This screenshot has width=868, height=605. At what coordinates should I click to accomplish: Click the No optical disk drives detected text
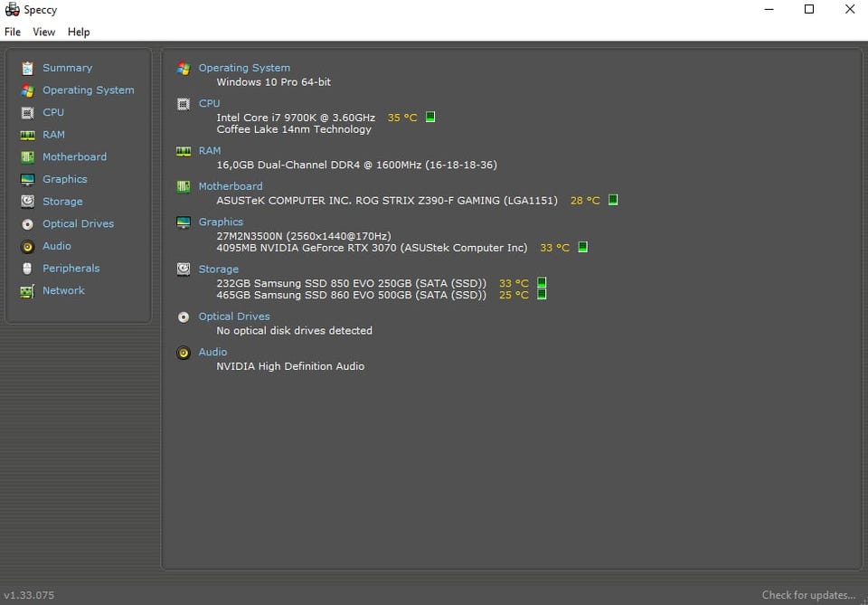point(294,330)
